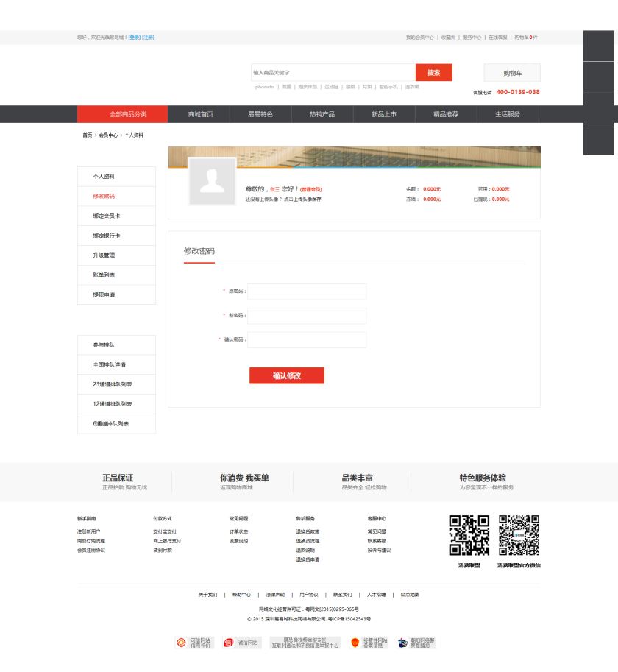Viewport: 618px width, 672px height.
Task: Open 人才招聘 in bottom links
Action: click(377, 595)
